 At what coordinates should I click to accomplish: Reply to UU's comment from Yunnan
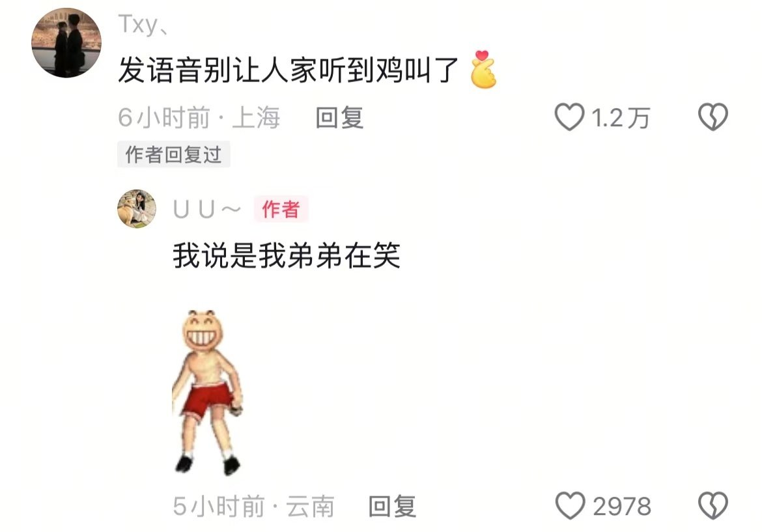(392, 506)
